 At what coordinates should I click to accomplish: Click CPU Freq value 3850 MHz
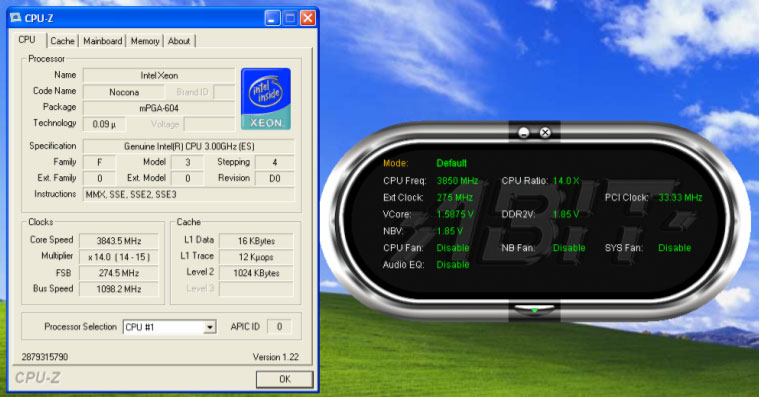click(457, 181)
